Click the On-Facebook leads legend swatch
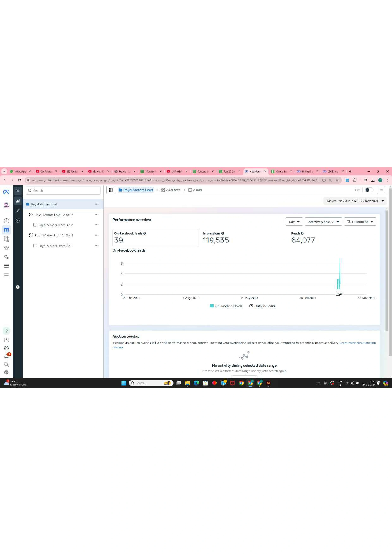The width and height of the screenshot is (392, 555). [212, 306]
